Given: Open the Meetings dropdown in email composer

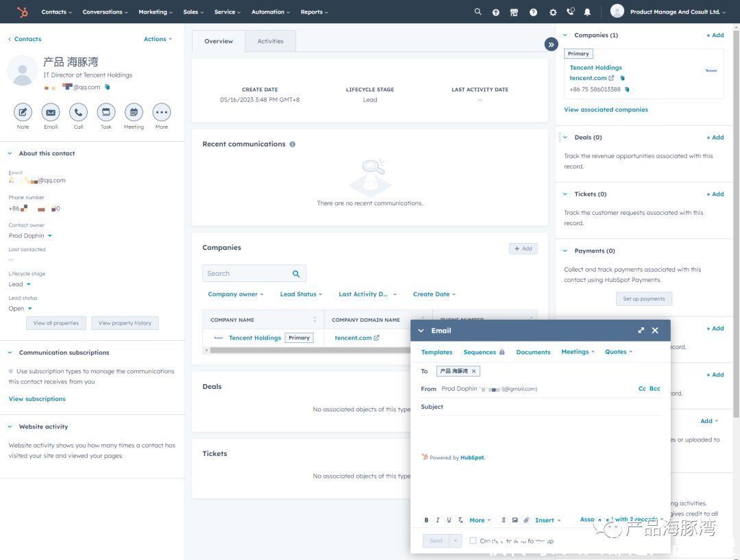Looking at the screenshot, I should [x=578, y=352].
